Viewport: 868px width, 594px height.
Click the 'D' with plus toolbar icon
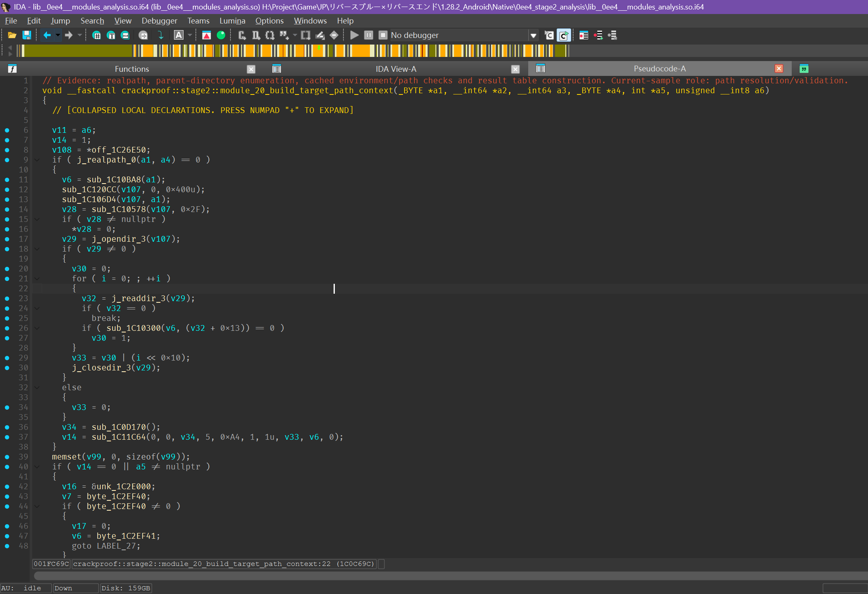[x=256, y=35]
